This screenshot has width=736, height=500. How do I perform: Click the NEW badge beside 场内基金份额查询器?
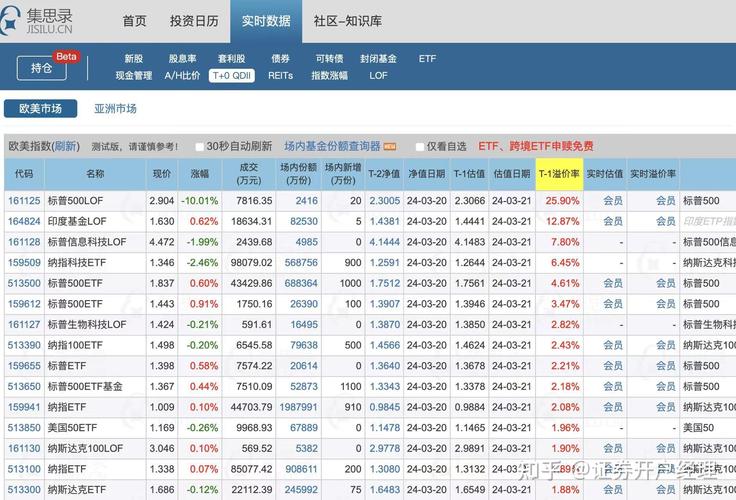pyautogui.click(x=390, y=147)
